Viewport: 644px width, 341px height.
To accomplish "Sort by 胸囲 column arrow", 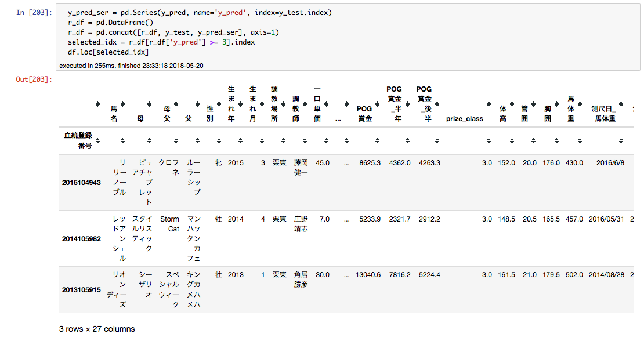I will pos(556,104).
